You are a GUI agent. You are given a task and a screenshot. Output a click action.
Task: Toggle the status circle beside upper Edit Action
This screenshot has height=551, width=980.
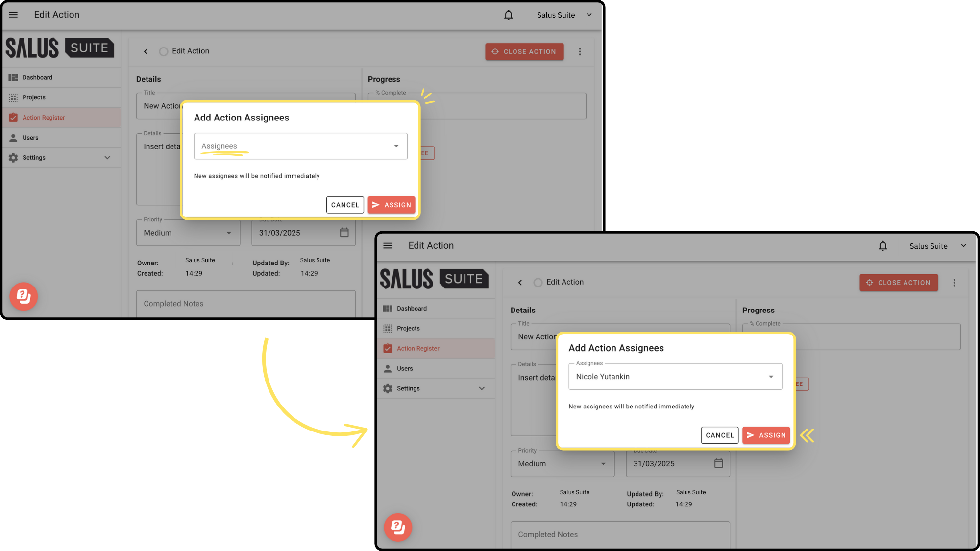pos(164,51)
